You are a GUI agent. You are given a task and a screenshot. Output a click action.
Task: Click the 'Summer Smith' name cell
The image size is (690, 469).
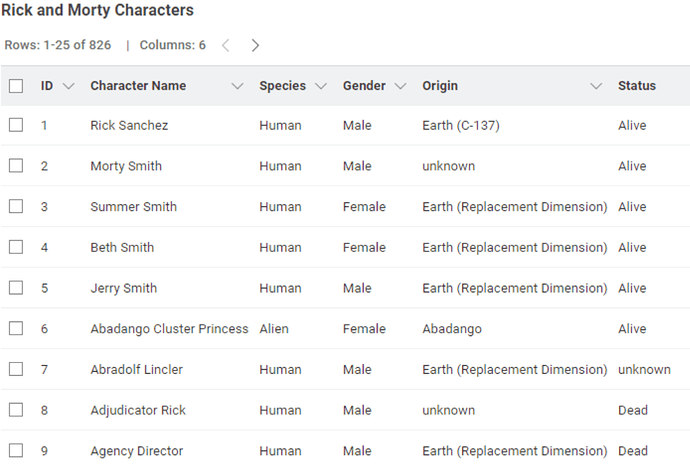pyautogui.click(x=134, y=207)
